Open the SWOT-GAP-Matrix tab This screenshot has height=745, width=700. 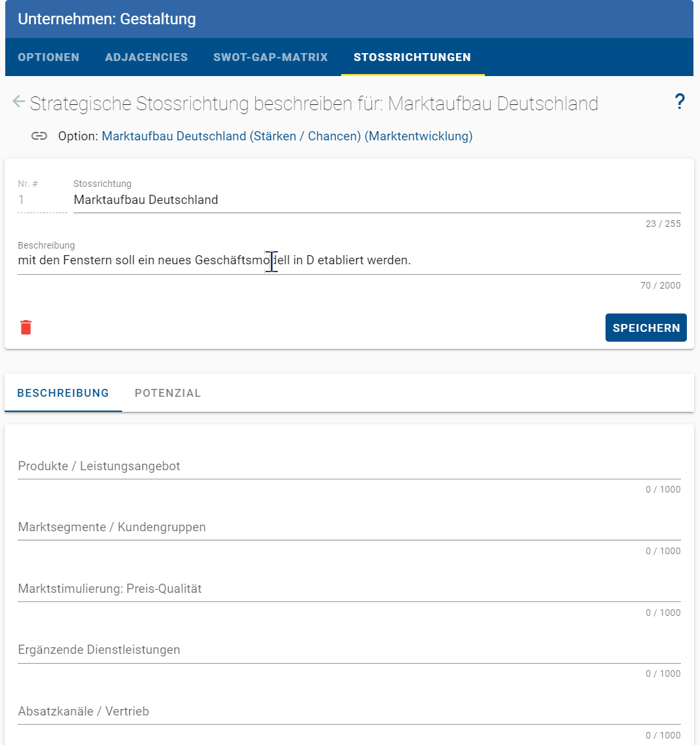pos(270,57)
